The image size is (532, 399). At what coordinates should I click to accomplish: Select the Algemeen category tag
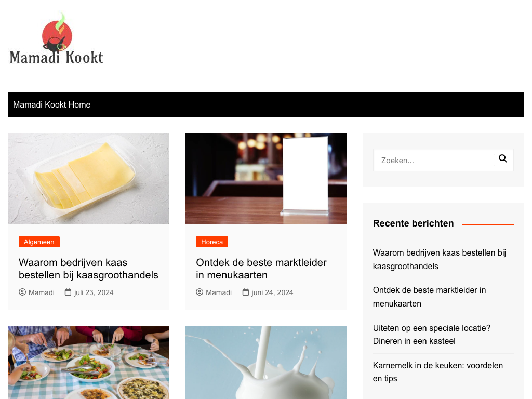coord(39,242)
